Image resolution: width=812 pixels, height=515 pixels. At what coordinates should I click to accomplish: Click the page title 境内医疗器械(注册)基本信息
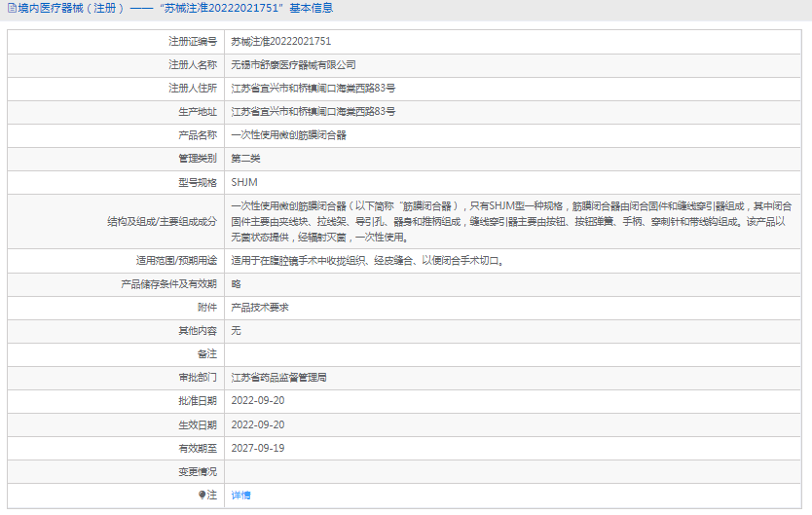coord(175,8)
